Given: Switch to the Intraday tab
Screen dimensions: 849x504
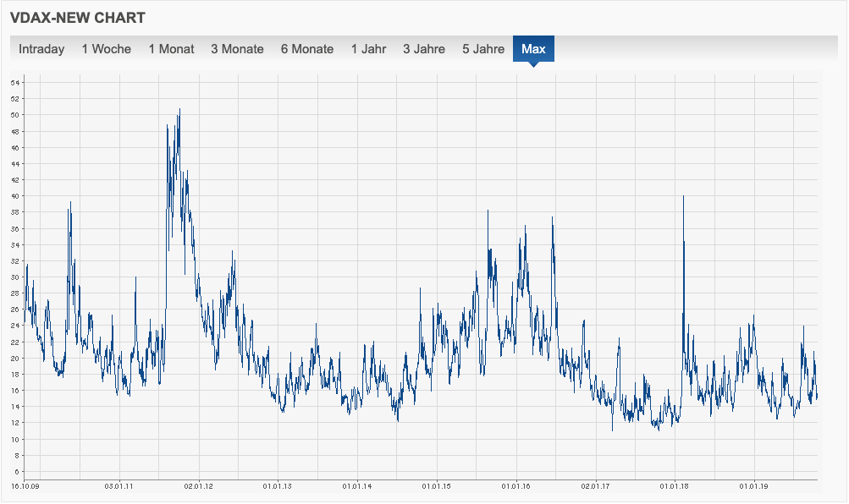Looking at the screenshot, I should pyautogui.click(x=41, y=49).
